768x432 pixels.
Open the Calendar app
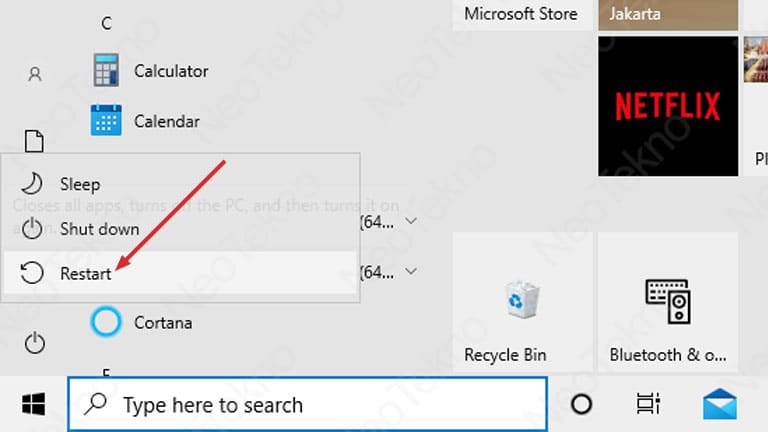(145, 121)
